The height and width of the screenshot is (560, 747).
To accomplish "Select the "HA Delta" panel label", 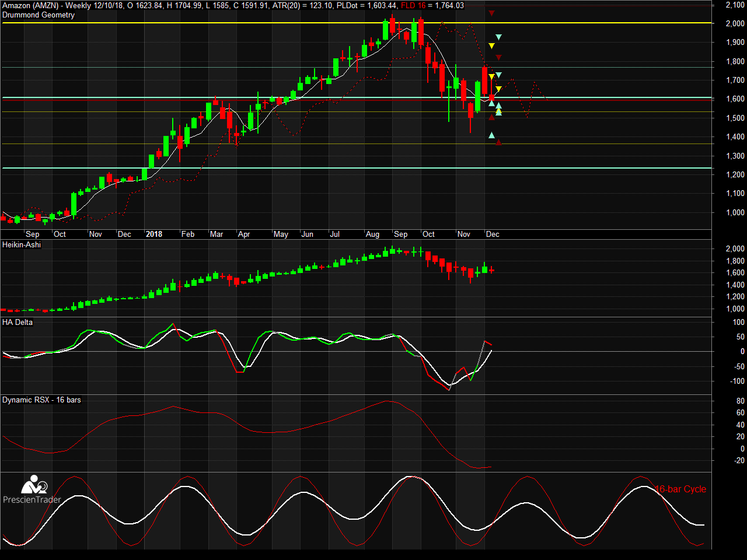I will (x=18, y=323).
